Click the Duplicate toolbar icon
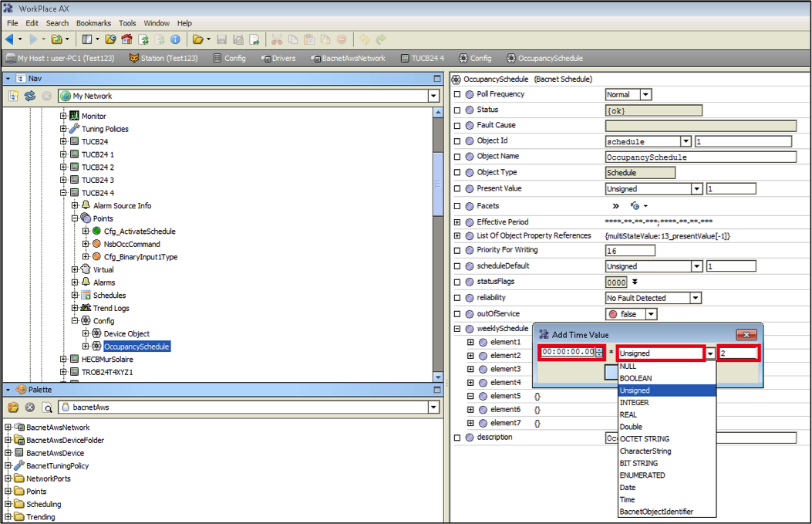This screenshot has width=812, height=524. (x=325, y=39)
